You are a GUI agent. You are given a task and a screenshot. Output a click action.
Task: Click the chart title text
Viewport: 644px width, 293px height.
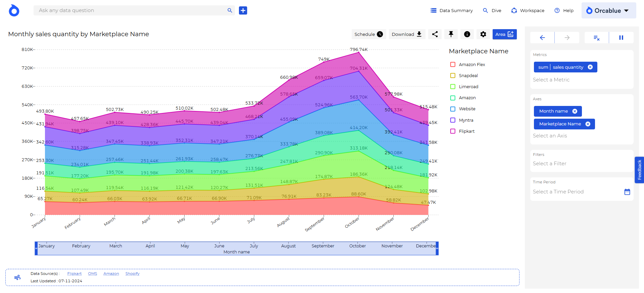pos(79,34)
